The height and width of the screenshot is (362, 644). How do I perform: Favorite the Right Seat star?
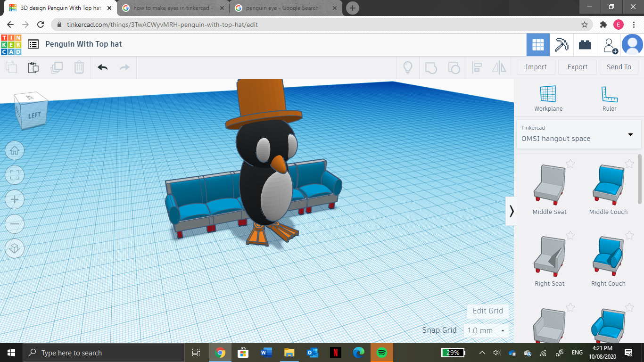(570, 235)
